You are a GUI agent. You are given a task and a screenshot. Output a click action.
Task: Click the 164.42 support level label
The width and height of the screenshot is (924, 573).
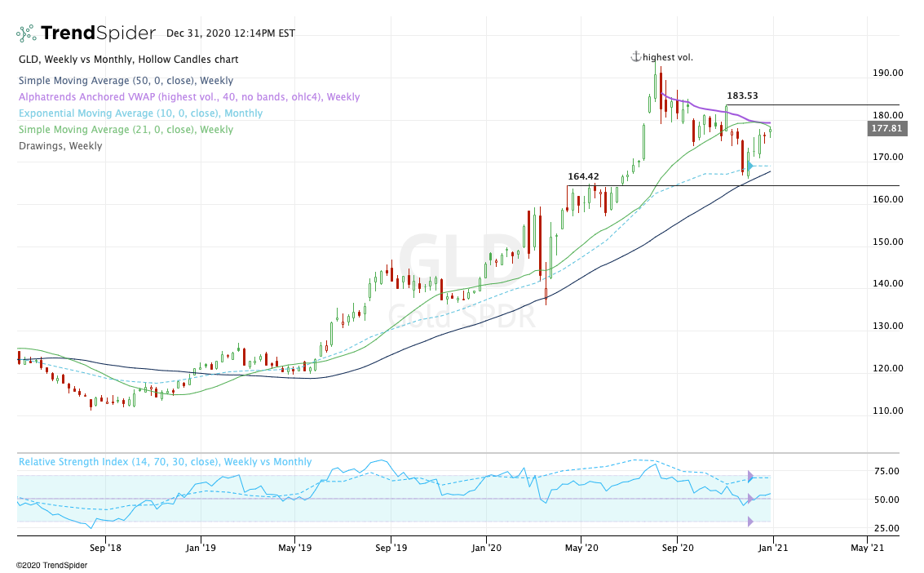[583, 176]
